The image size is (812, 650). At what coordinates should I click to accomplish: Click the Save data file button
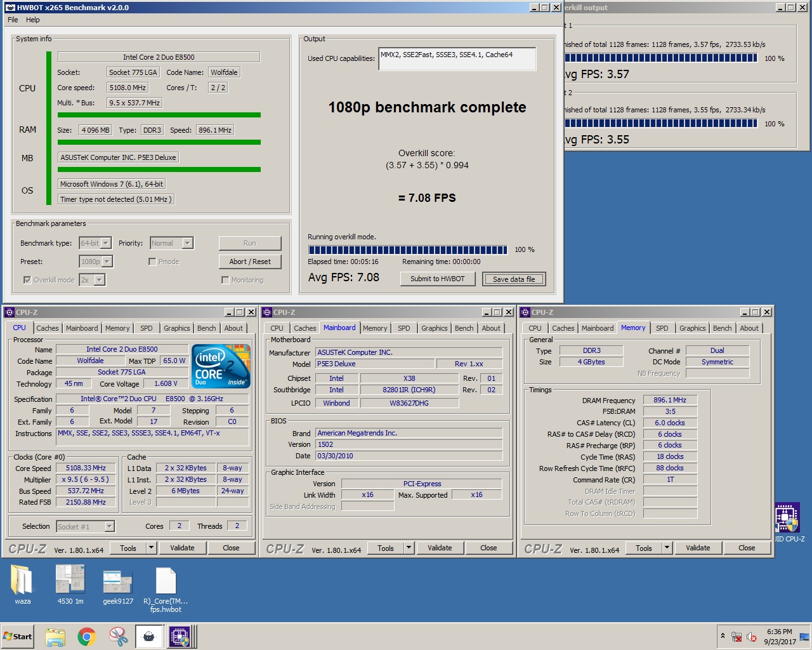[x=514, y=279]
